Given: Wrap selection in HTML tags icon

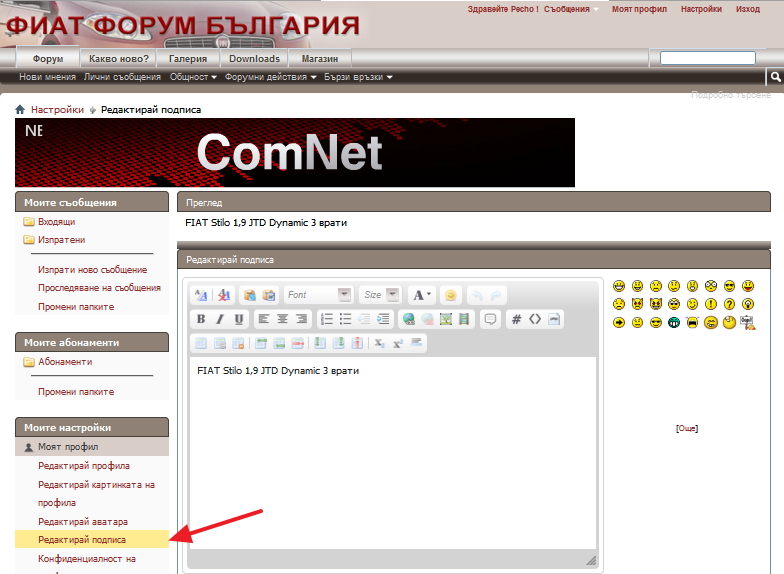Looking at the screenshot, I should (x=535, y=320).
